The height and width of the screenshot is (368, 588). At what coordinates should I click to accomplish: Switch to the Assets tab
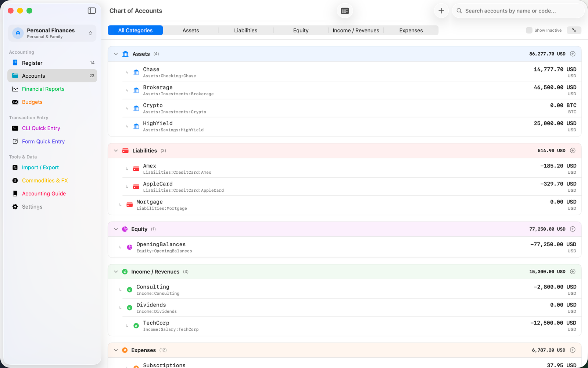[x=191, y=30]
